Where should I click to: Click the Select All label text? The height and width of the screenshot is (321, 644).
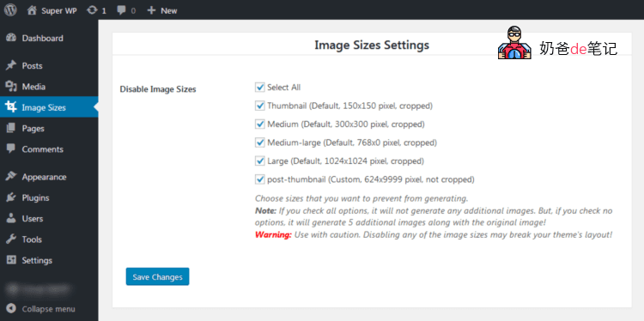284,87
